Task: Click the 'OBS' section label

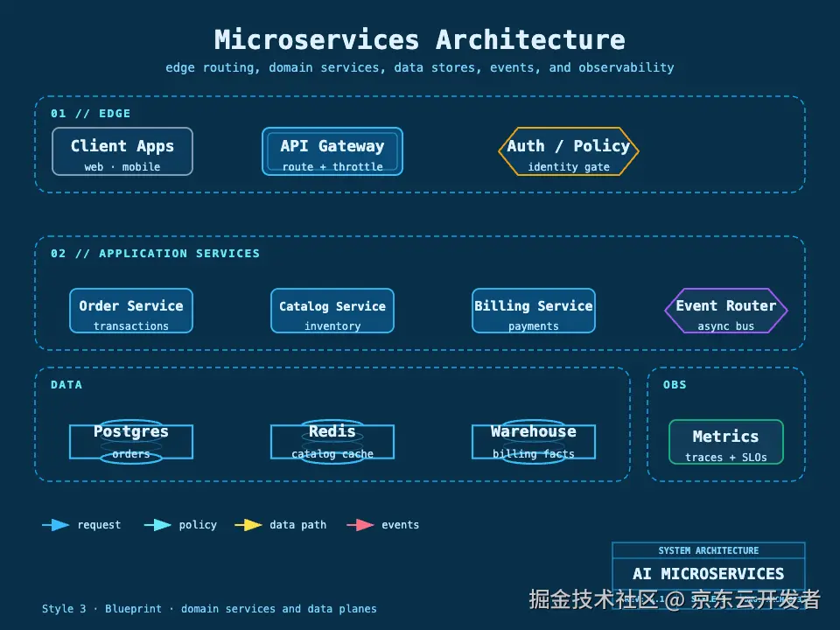Action: pyautogui.click(x=675, y=385)
